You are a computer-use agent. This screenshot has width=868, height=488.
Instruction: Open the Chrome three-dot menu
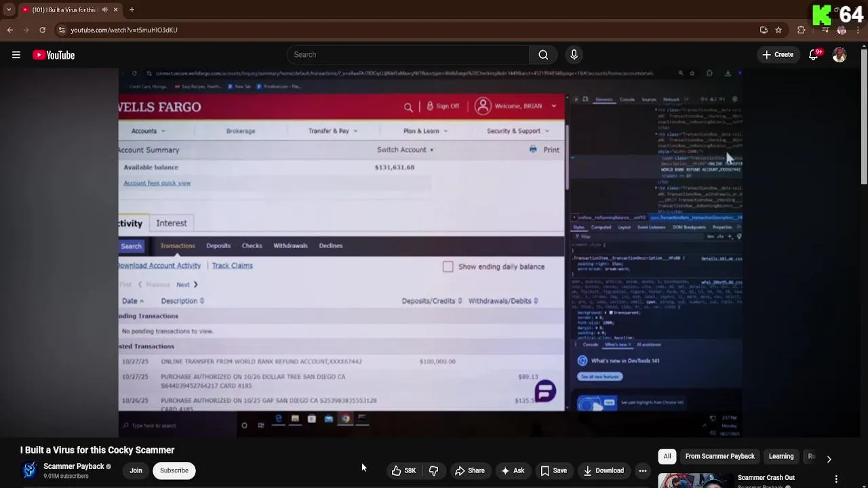[859, 30]
